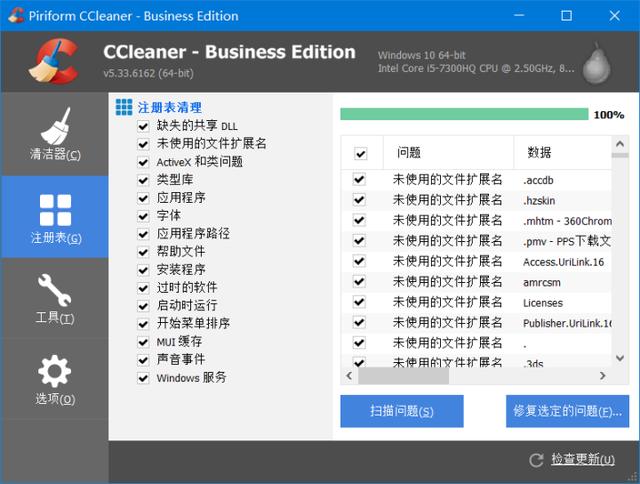
Task: Toggle 字体 checkbox
Action: coord(143,216)
